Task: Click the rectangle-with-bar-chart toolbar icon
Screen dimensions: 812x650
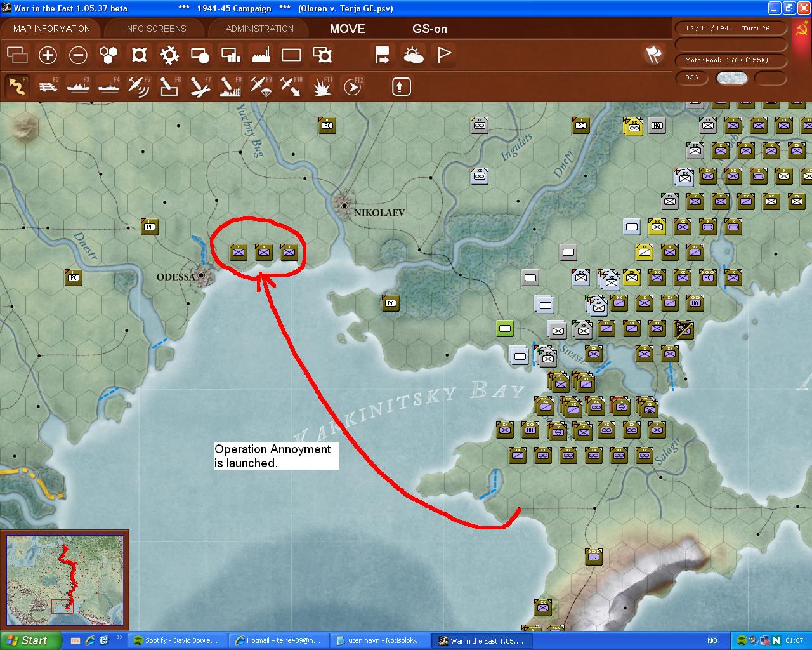Action: [230, 55]
